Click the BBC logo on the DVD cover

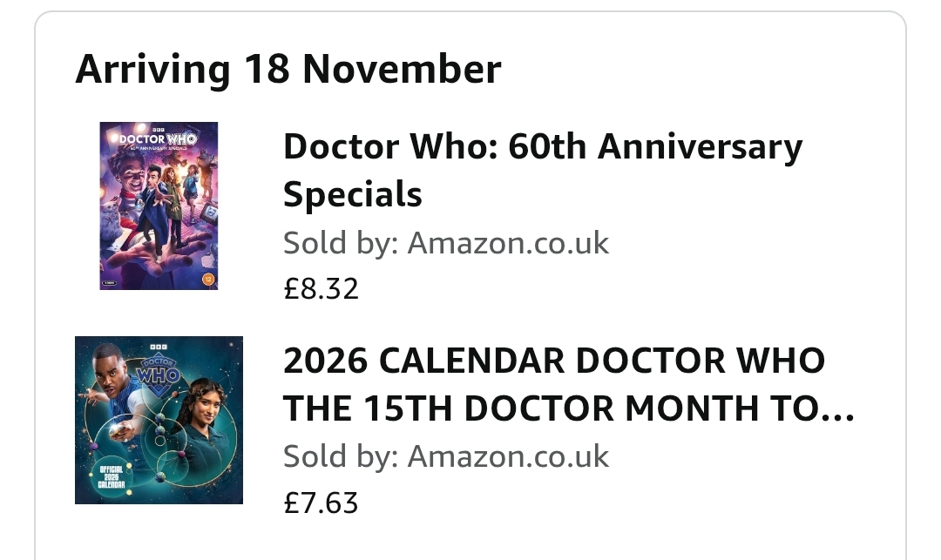coord(158,129)
